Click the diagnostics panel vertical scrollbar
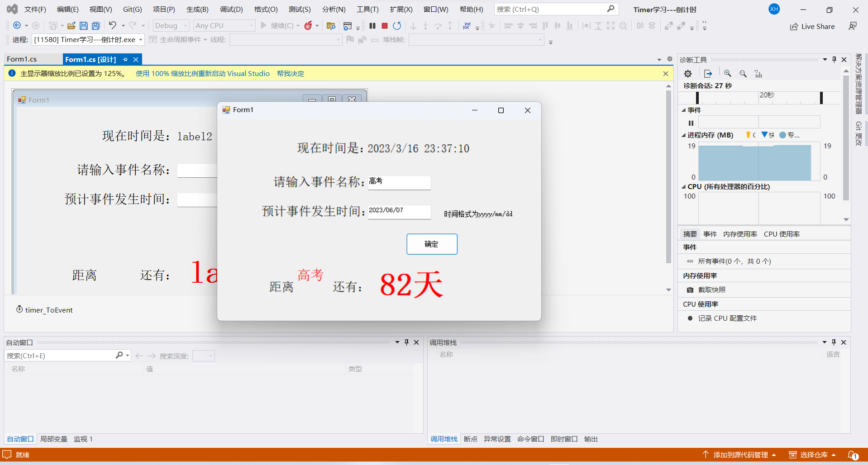 (x=846, y=138)
